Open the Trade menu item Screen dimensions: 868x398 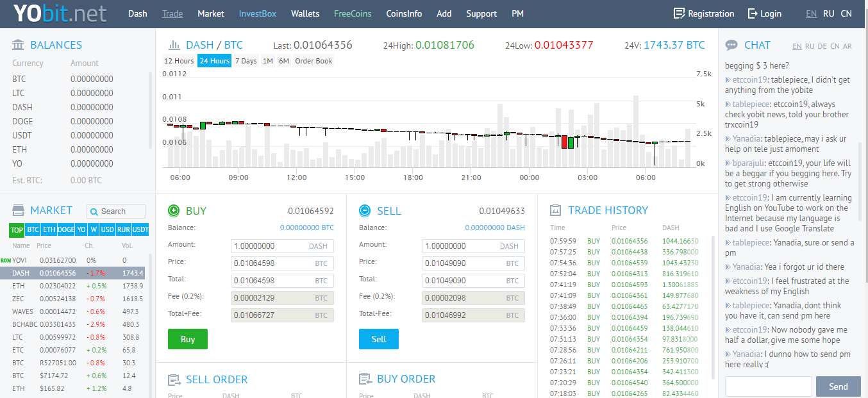172,13
